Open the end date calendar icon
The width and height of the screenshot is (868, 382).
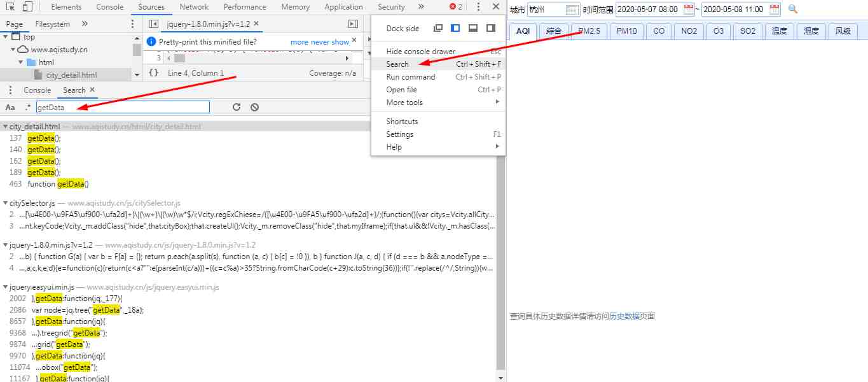pyautogui.click(x=774, y=10)
